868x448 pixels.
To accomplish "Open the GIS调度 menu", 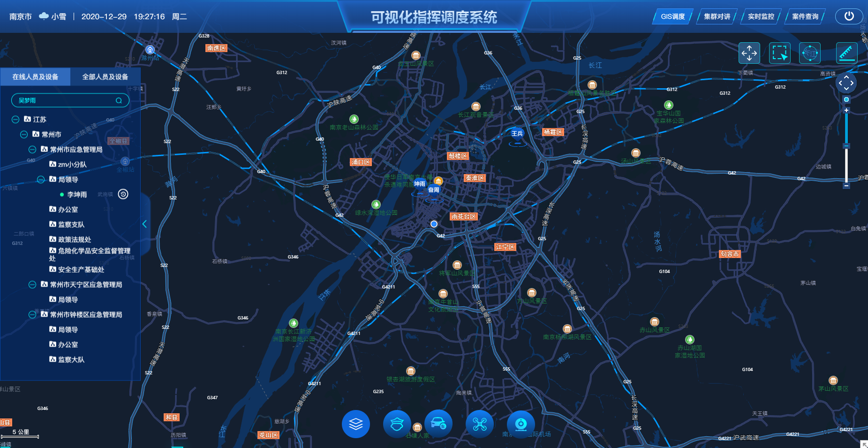I will 673,16.
